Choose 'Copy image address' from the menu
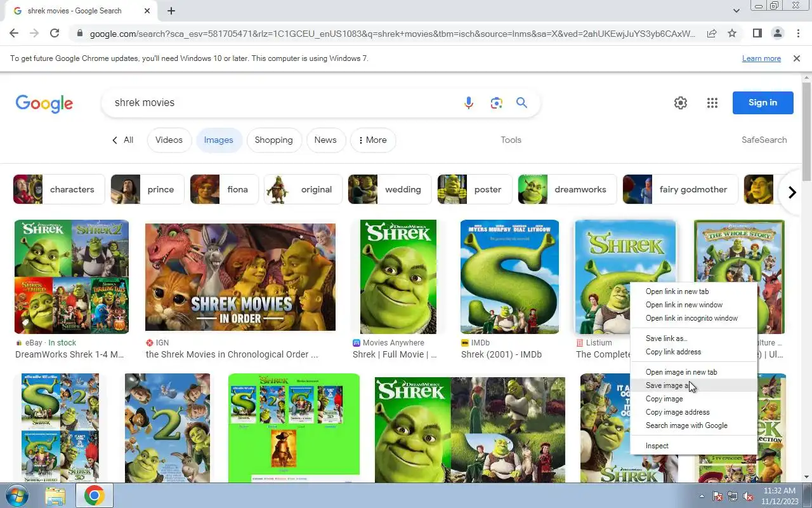The image size is (812, 508). click(x=694, y=412)
